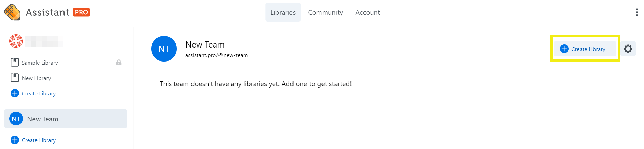
Task: Click the large NT team avatar
Action: click(x=164, y=49)
